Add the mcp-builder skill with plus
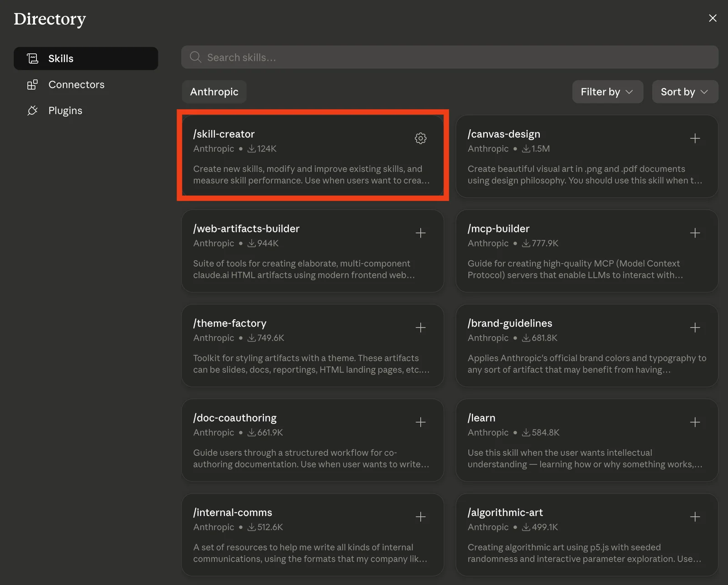728x585 pixels. pyautogui.click(x=695, y=233)
